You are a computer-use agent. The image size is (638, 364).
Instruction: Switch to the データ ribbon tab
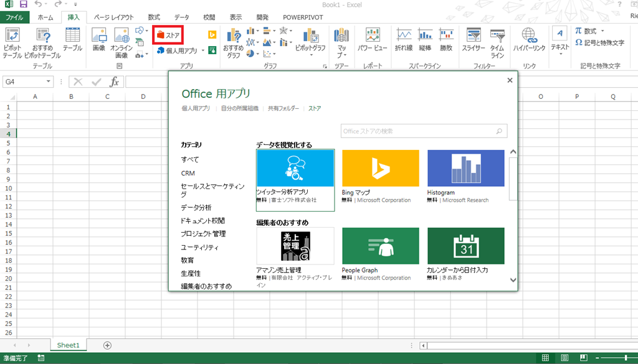[181, 17]
